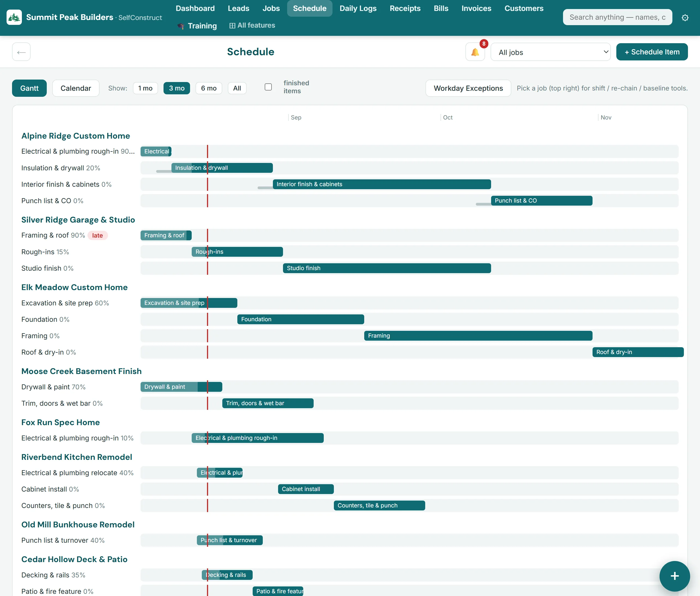Screen dimensions: 700x596
Task: Click the Roof & dry-in bar
Action: (x=638, y=352)
